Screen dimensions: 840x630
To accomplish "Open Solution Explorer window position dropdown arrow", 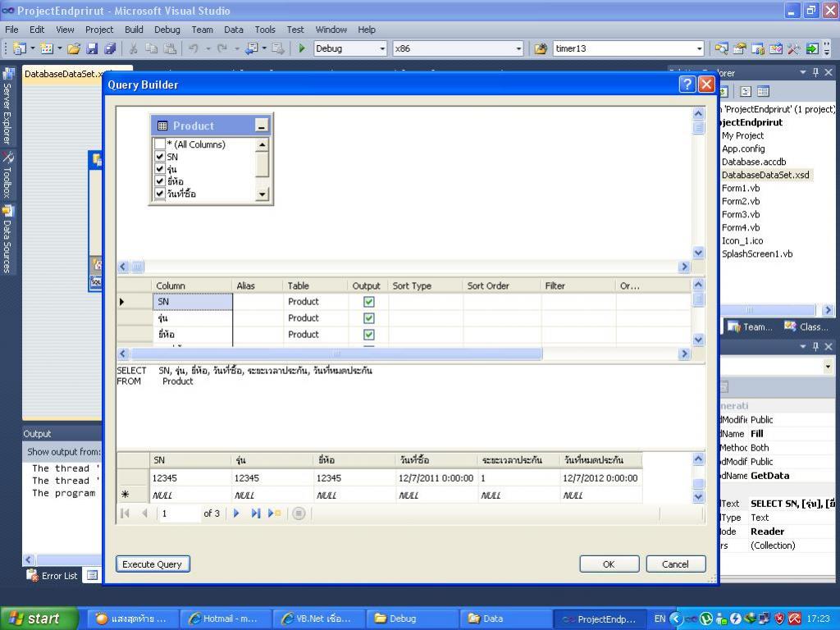I will point(802,72).
